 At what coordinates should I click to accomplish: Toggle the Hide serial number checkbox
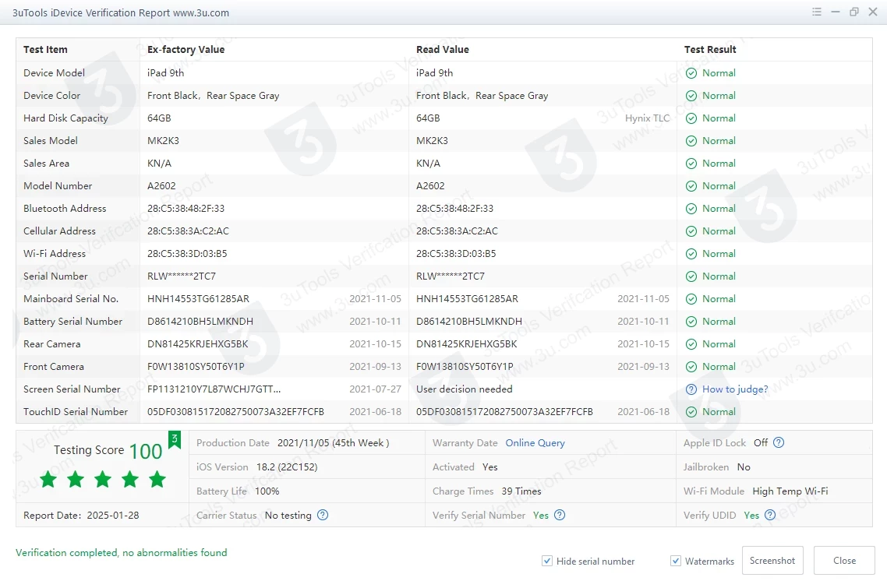(547, 561)
